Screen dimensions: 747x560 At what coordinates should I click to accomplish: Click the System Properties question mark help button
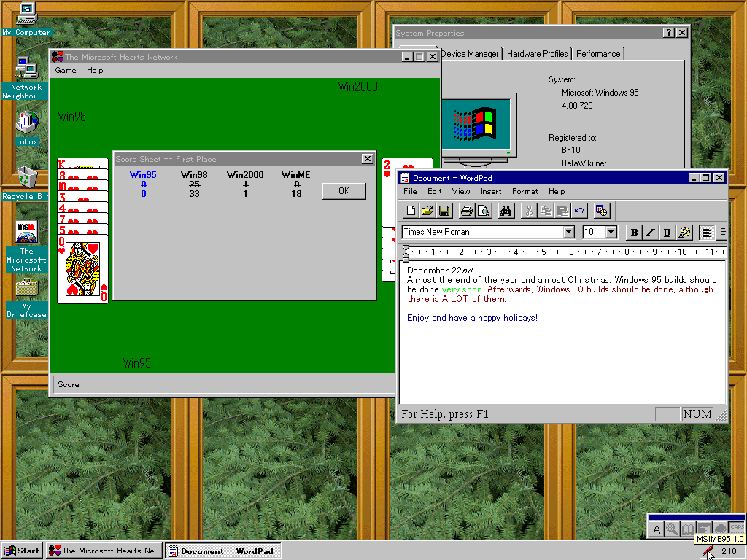tap(669, 32)
